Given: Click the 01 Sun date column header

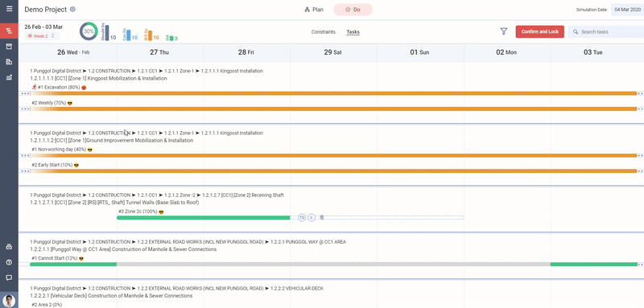Looking at the screenshot, I should (x=419, y=52).
